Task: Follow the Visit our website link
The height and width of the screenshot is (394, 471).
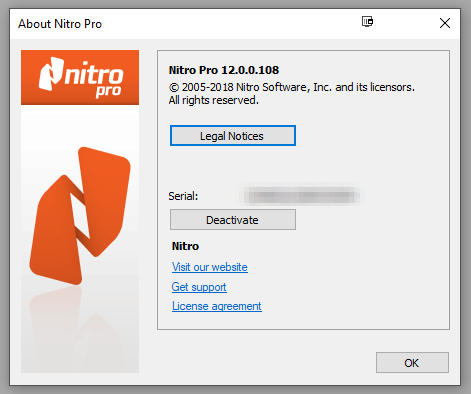Action: [210, 267]
